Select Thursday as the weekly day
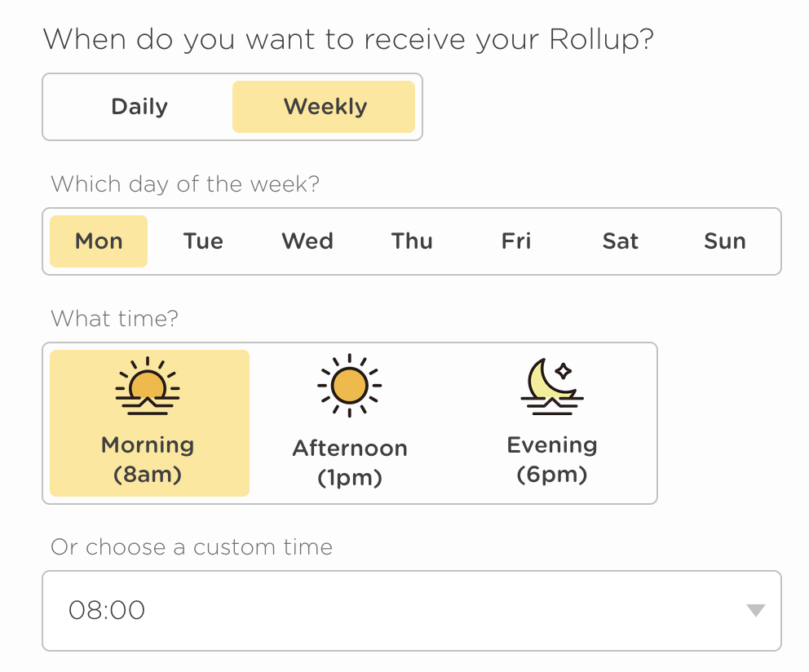Screen dimensions: 809x672 [411, 241]
